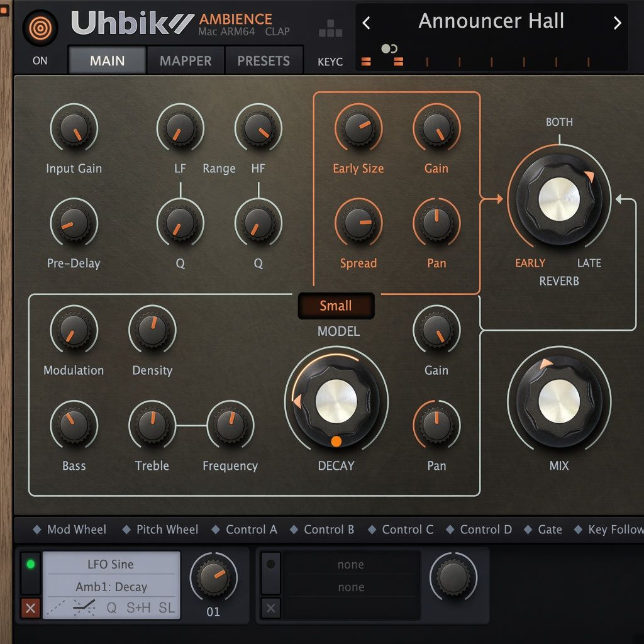Go to the next preset arrow

[618, 23]
